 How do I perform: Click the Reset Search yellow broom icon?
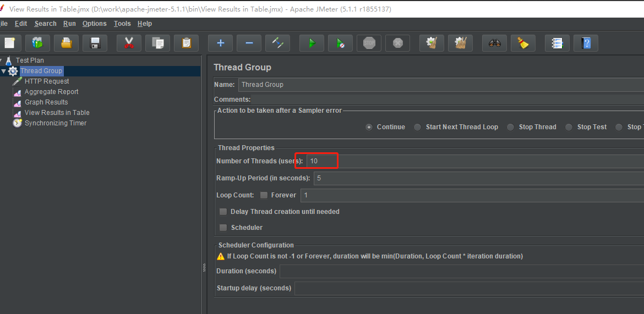coord(523,43)
